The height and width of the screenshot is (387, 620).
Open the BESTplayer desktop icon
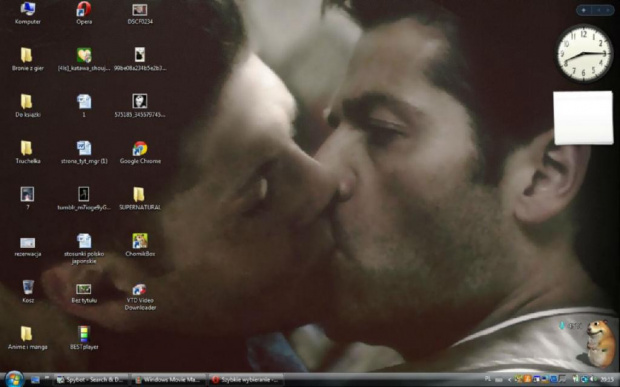click(84, 338)
